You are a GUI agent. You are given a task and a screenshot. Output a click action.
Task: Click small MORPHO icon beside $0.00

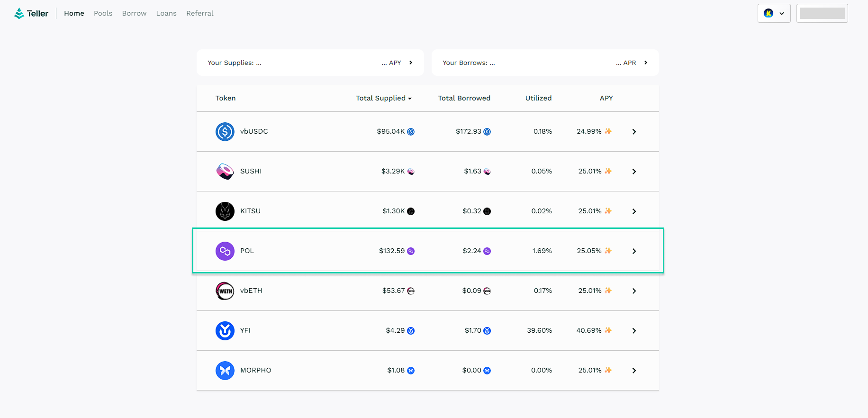(487, 371)
